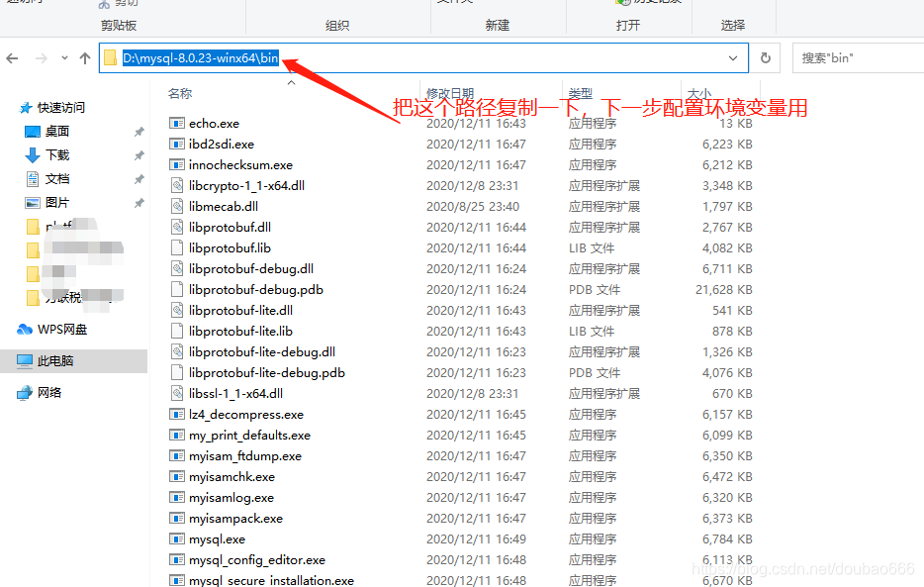924x587 pixels.
Task: Select my_print_defaults.exe file icon
Action: pos(177,435)
